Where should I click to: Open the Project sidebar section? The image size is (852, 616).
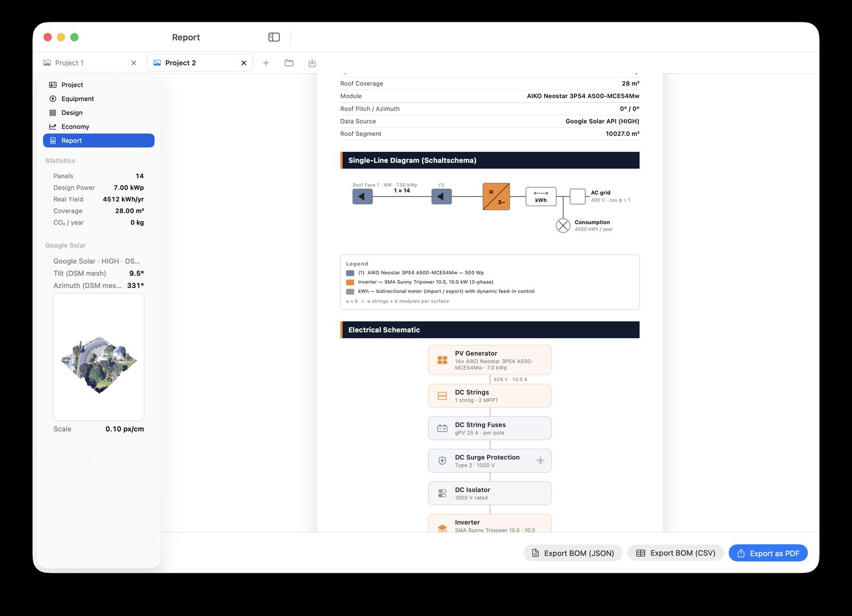(99, 85)
